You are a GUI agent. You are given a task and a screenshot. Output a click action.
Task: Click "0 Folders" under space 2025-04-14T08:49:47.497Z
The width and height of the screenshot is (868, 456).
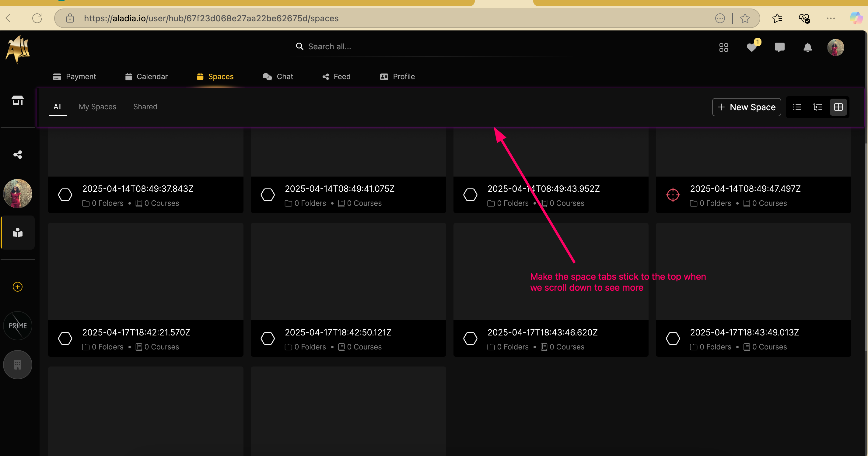click(711, 203)
